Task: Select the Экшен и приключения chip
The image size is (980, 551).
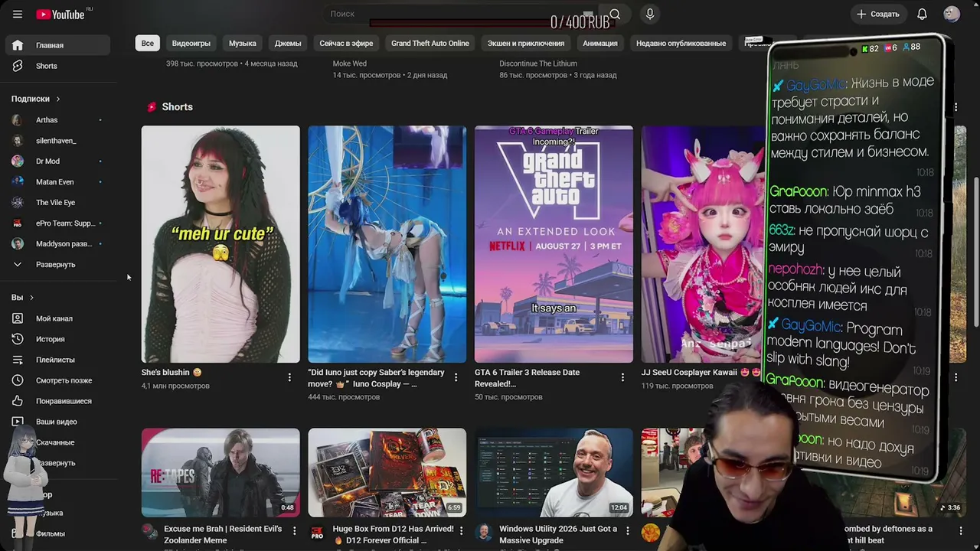Action: coord(526,44)
